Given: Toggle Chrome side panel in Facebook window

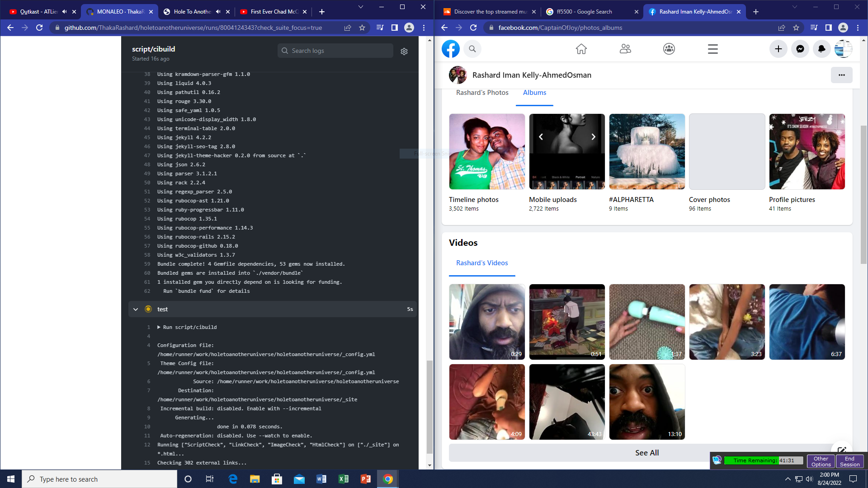Looking at the screenshot, I should [x=828, y=28].
